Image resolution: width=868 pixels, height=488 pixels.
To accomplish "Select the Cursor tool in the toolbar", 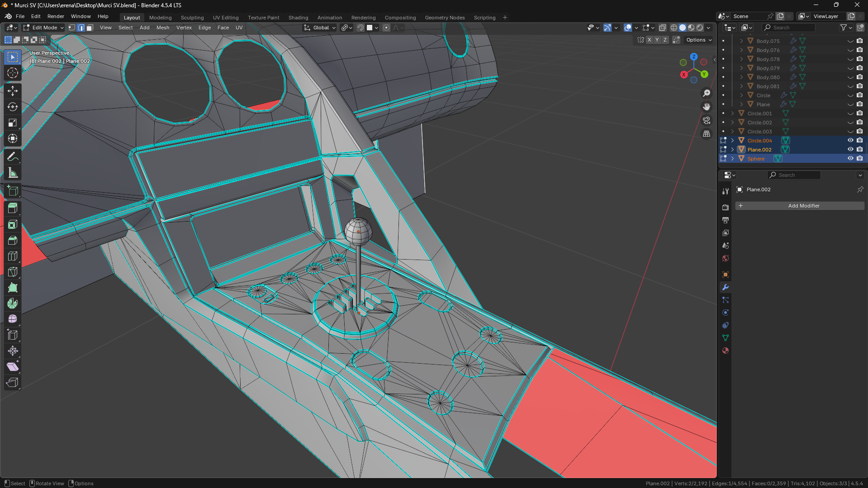I will (x=13, y=73).
